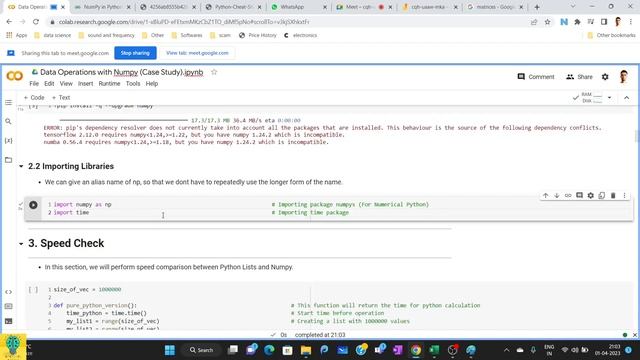Open the Help menu
Screen dimensions: 640x360
[152, 84]
